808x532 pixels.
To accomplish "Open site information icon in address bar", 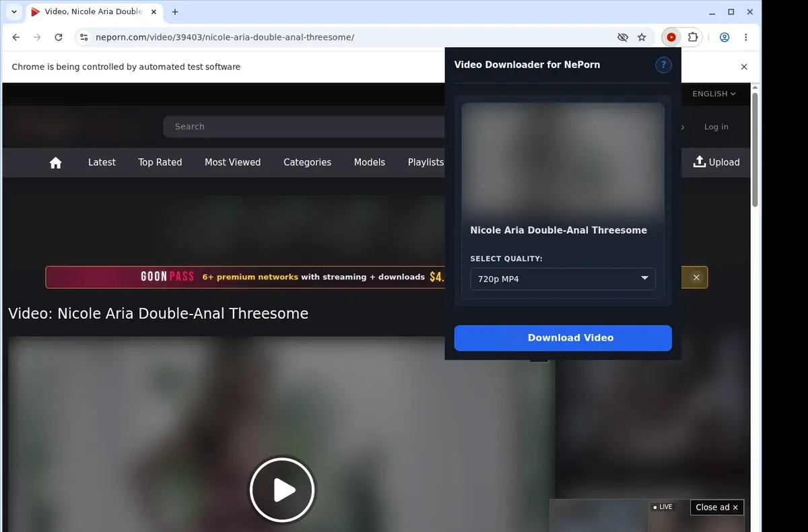I will pos(83,38).
